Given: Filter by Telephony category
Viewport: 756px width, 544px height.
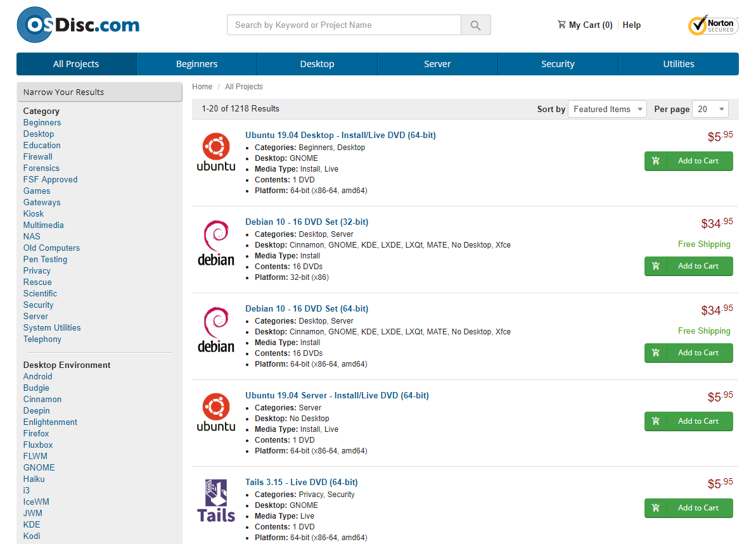Looking at the screenshot, I should (x=42, y=339).
